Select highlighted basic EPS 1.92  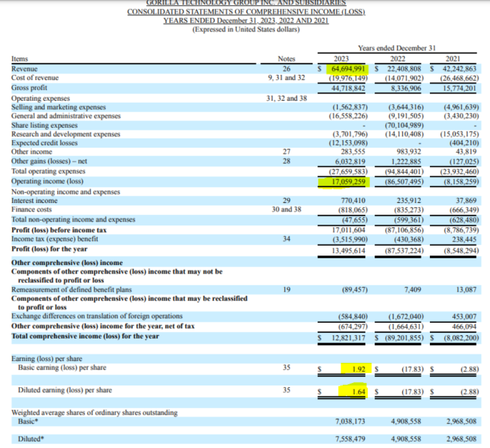click(x=359, y=369)
